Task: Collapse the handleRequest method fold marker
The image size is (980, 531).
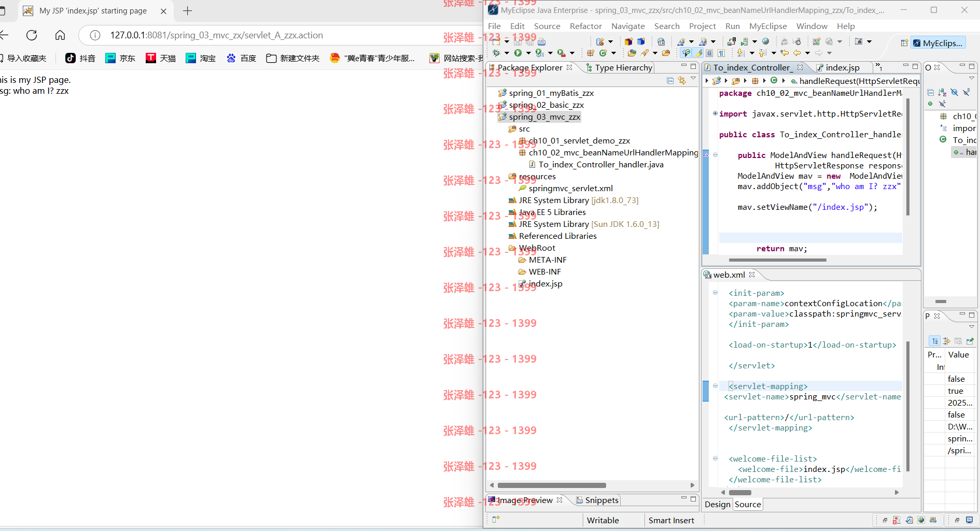Action: (715, 155)
